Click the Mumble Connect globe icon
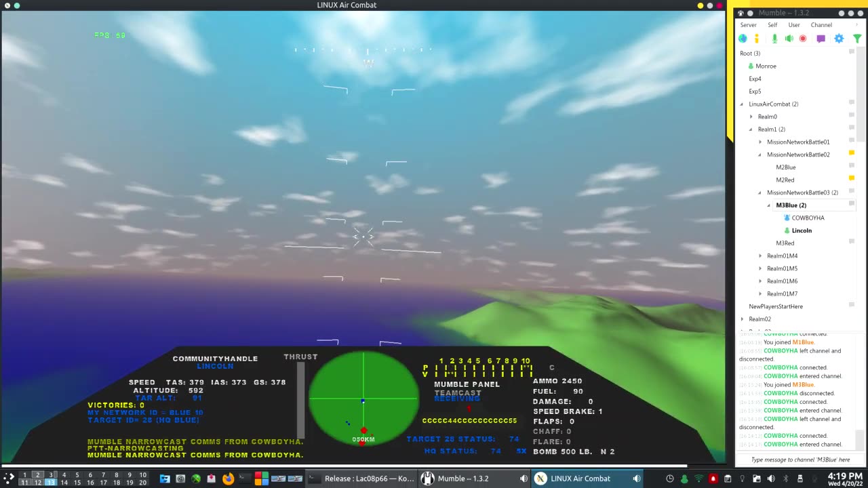868x488 pixels. click(x=743, y=39)
